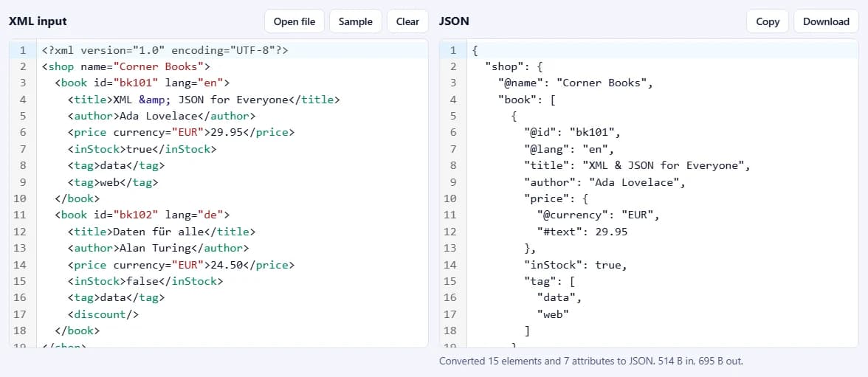The image size is (868, 377).
Task: Click the price 29.95 XML line
Action: click(x=181, y=133)
